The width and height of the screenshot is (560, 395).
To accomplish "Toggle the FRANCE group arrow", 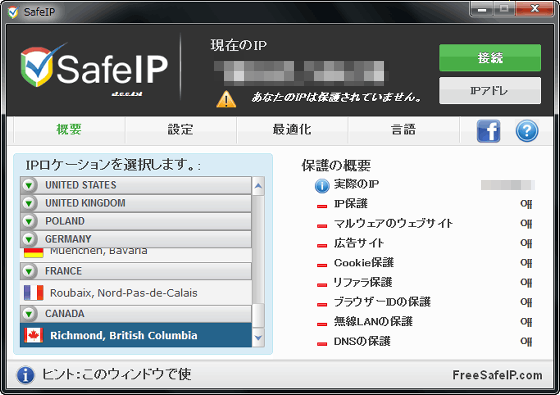I will click(29, 271).
